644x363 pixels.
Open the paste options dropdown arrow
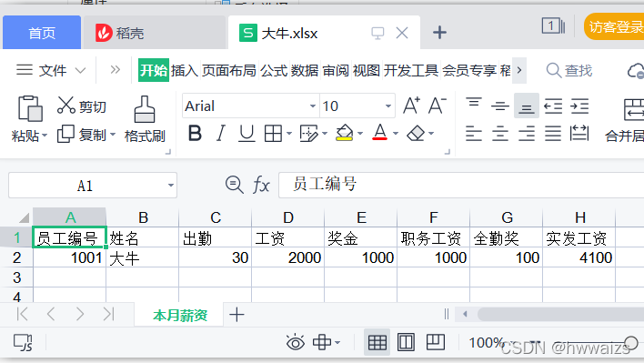click(x=45, y=135)
